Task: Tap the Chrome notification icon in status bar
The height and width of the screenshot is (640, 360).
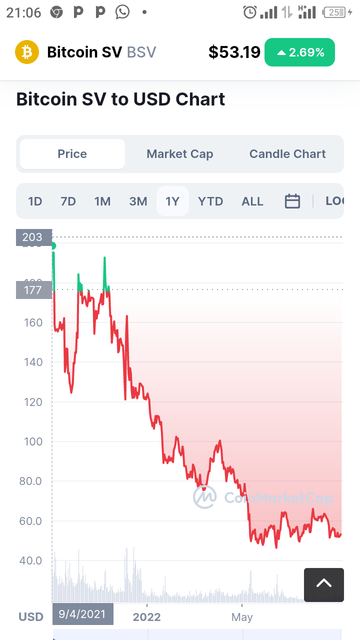Action: coord(56,13)
